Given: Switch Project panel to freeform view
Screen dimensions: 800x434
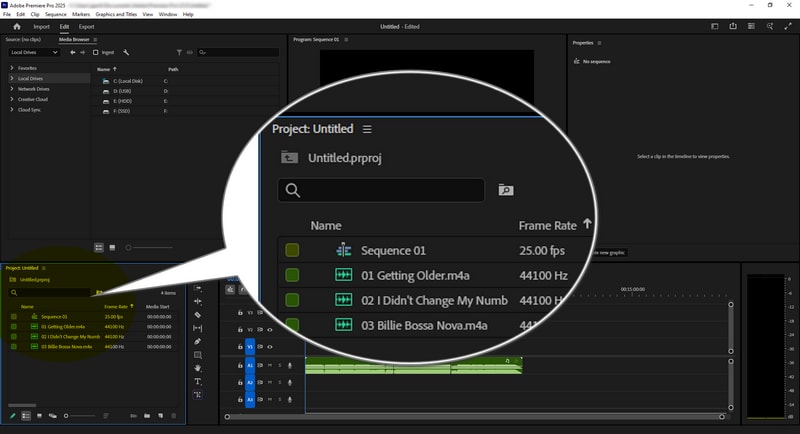Looking at the screenshot, I should (x=53, y=416).
